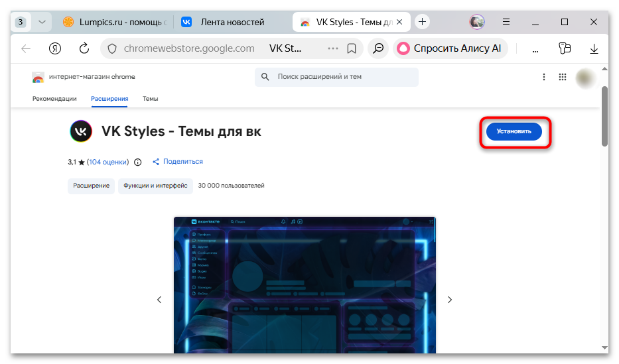This screenshot has width=619, height=364.
Task: Click the интернет-магазин chrome title
Action: click(92, 76)
